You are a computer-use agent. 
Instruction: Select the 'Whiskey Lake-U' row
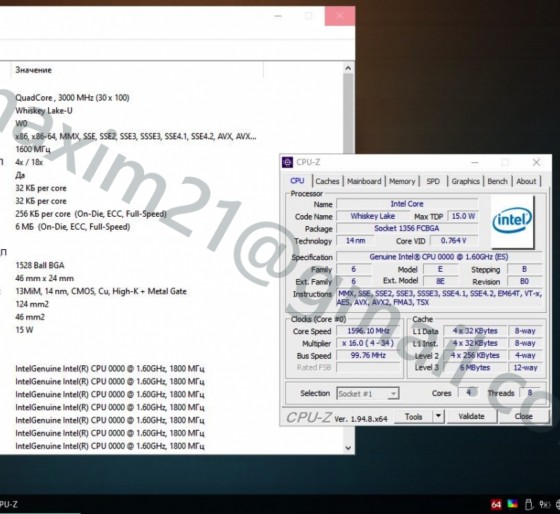pyautogui.click(x=44, y=111)
